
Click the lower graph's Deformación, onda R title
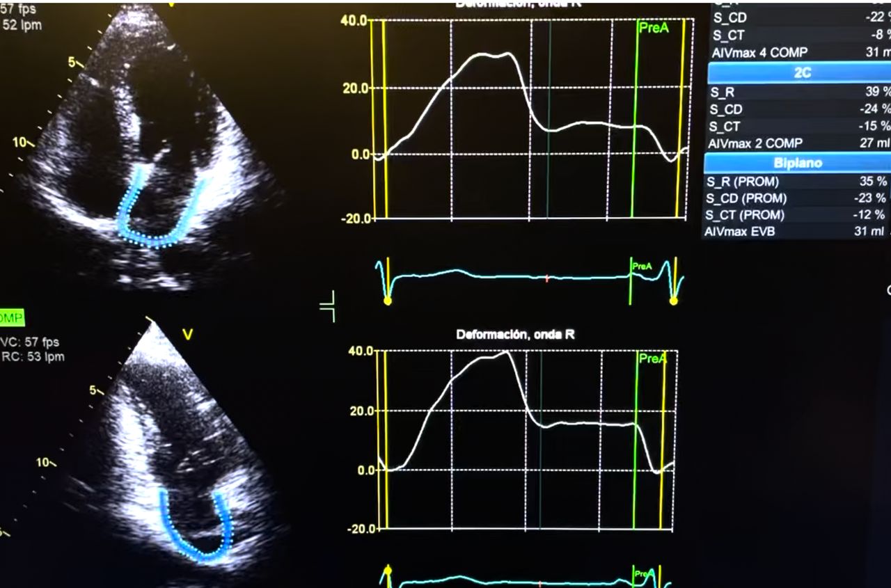coord(515,335)
